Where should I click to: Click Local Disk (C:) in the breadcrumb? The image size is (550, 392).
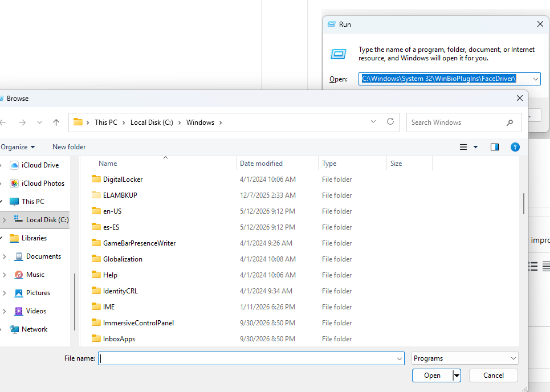(152, 122)
